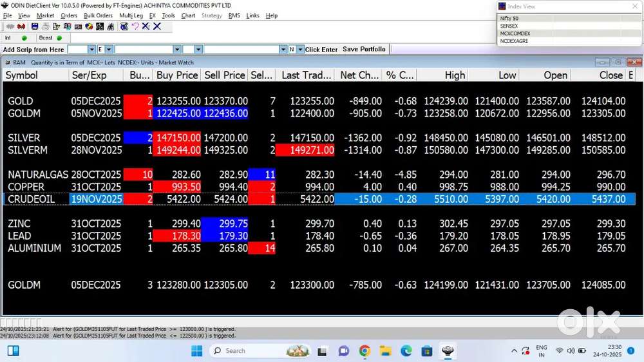Open Google Chrome from the taskbar
The width and height of the screenshot is (644, 362).
click(x=365, y=350)
